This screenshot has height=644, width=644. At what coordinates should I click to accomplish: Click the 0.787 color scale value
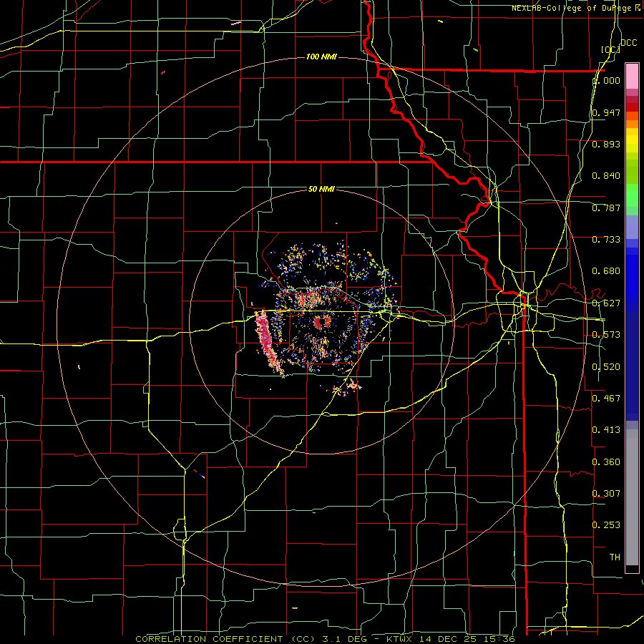(x=606, y=208)
